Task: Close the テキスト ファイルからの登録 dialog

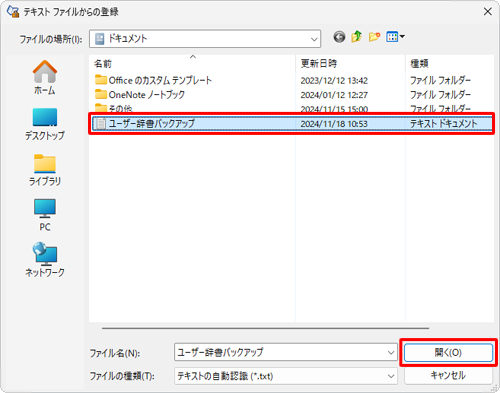Action: (x=488, y=12)
